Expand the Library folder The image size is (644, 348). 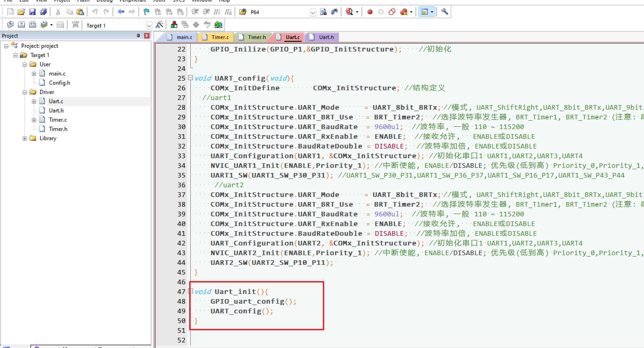(x=24, y=138)
